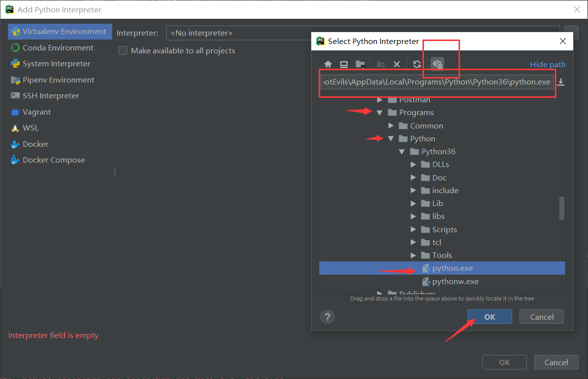
Task: Create new folder toolbar icon
Action: [x=380, y=64]
